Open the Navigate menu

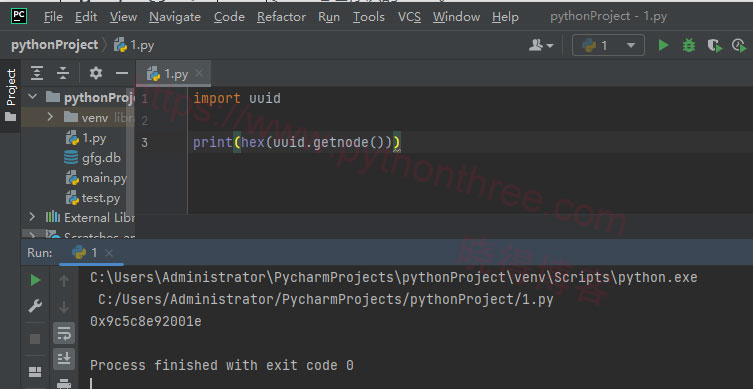point(175,17)
